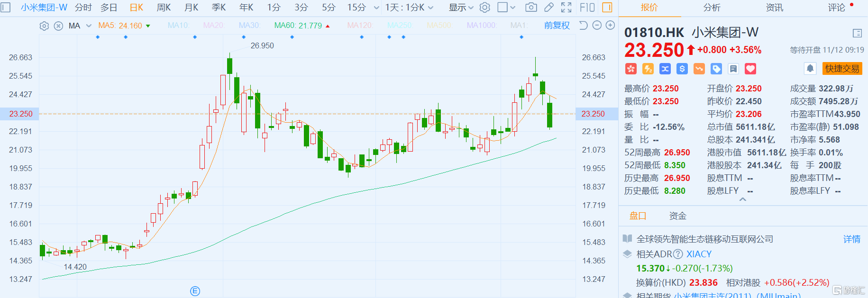Screen dimensions: 868x298
Task: Open the 资讯 news tab
Action: pos(774,8)
